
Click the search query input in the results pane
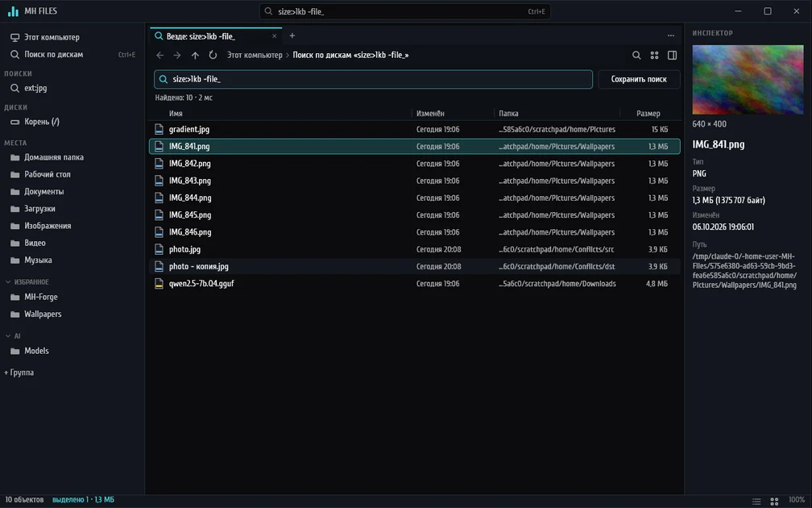coord(374,79)
